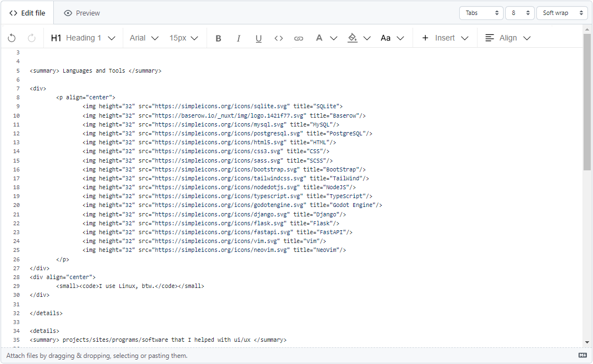The height and width of the screenshot is (364, 593).
Task: Insert inline code formatting
Action: pyautogui.click(x=279, y=38)
